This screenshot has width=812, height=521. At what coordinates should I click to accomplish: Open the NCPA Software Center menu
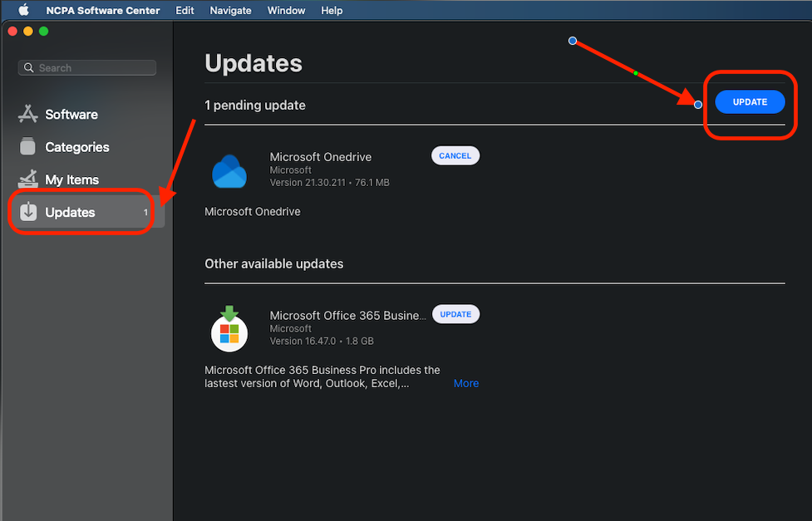[x=103, y=11]
